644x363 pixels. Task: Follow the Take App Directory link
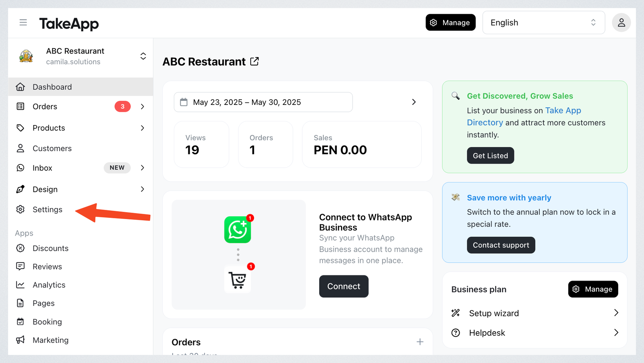tap(524, 117)
